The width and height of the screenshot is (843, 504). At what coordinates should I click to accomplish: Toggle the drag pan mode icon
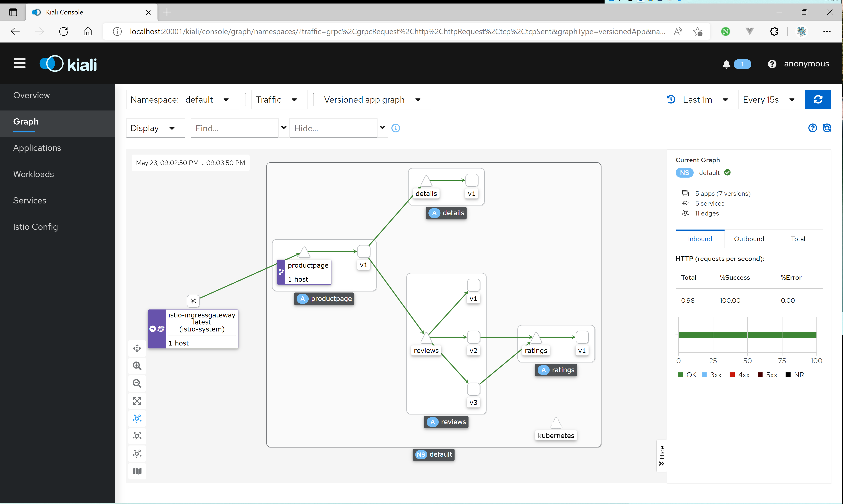tap(137, 348)
